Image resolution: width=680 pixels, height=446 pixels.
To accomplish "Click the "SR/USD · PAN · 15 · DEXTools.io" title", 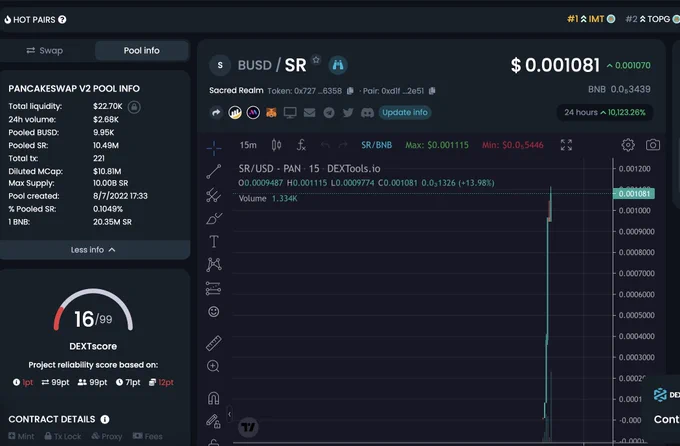I will pos(309,169).
